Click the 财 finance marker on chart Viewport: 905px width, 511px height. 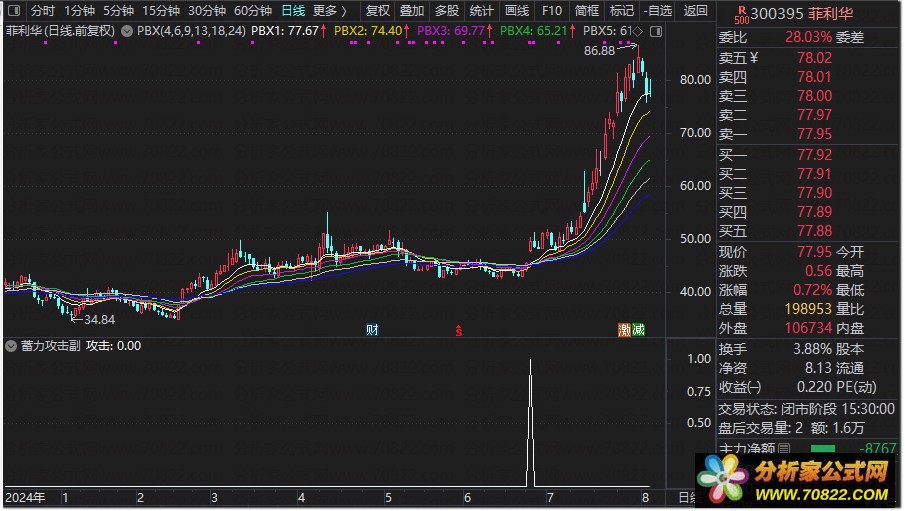372,330
